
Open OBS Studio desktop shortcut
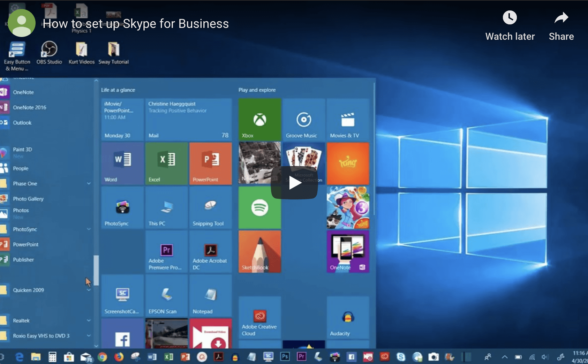click(49, 53)
